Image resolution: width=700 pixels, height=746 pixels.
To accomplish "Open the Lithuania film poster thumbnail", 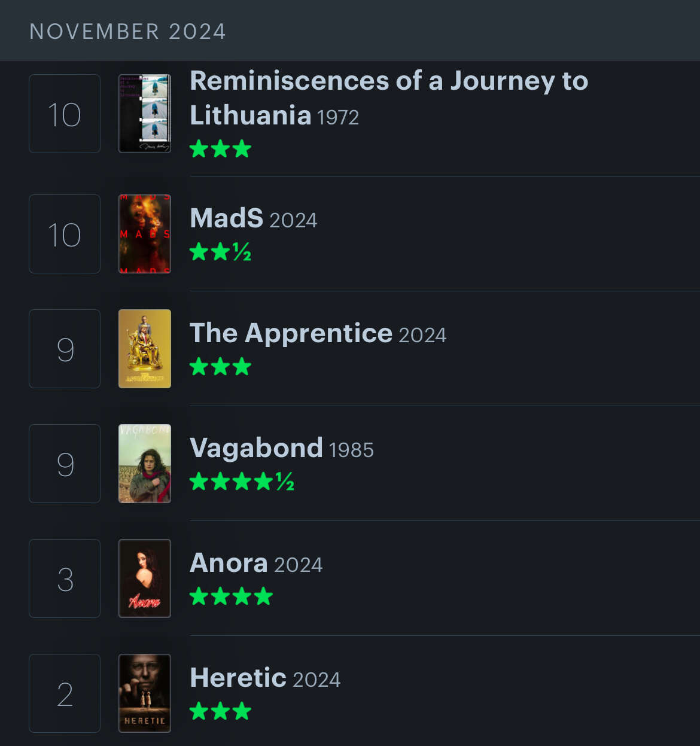I will pos(145,114).
